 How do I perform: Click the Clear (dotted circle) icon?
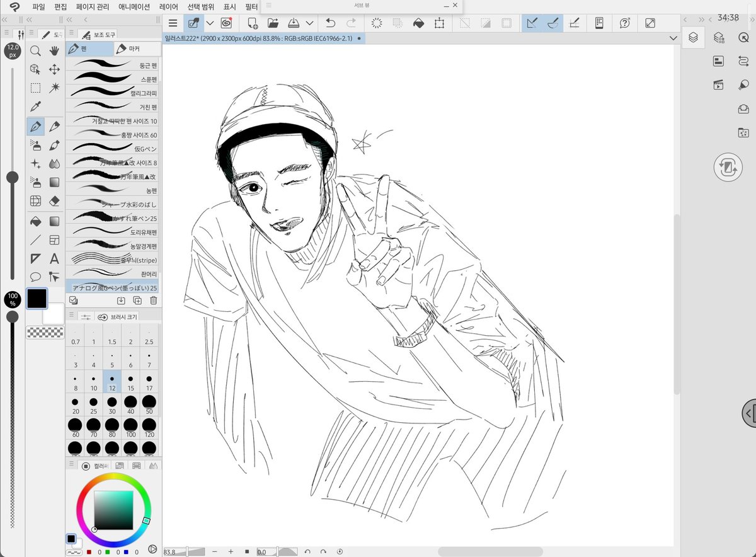[x=377, y=23]
